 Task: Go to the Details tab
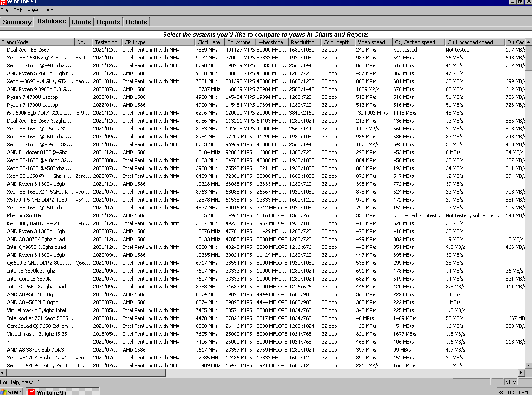click(137, 22)
